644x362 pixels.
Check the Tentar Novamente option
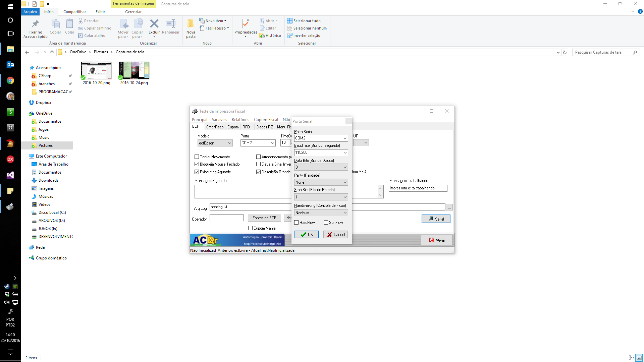[x=197, y=157]
